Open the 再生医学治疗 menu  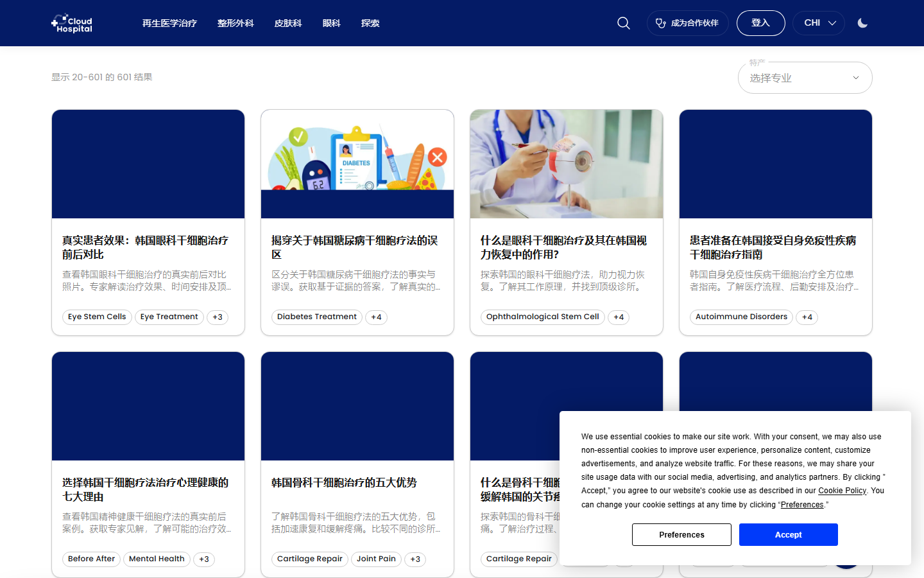169,23
